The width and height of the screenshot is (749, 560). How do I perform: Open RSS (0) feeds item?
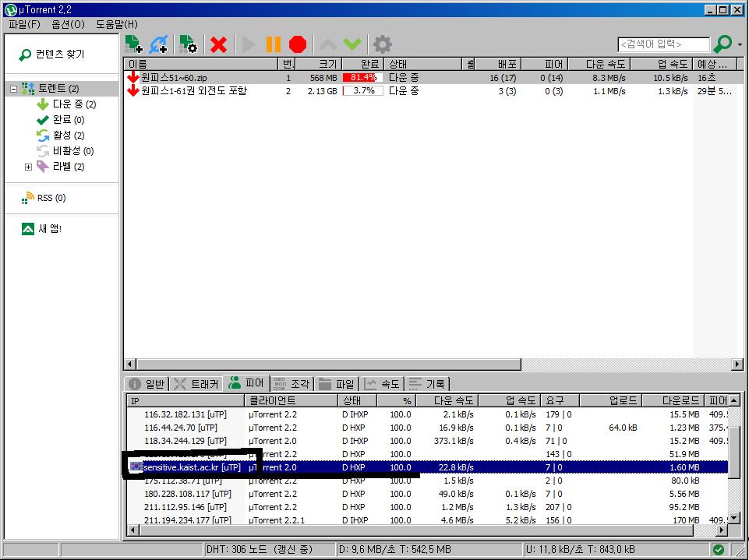(44, 198)
